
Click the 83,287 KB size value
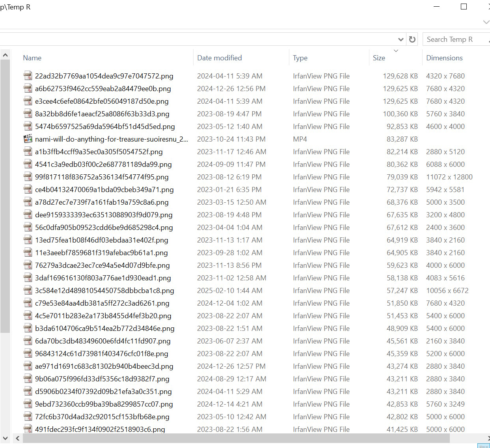coord(402,139)
